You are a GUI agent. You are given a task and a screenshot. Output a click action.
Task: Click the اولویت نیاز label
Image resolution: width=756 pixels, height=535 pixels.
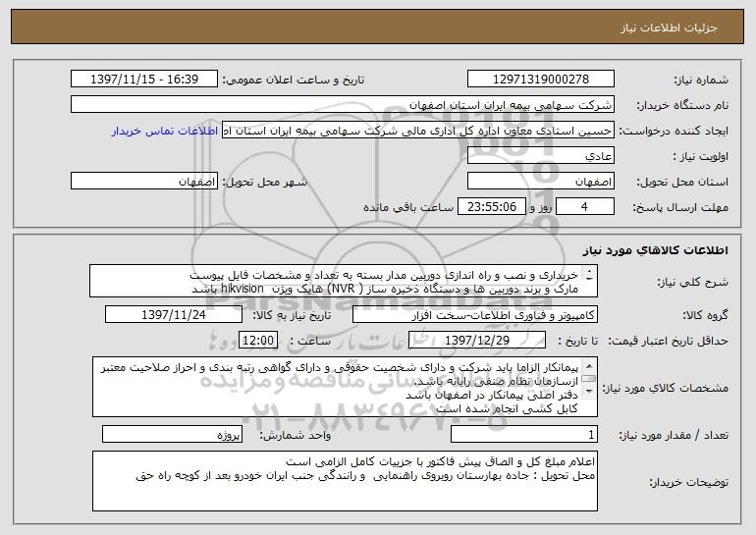(701, 156)
